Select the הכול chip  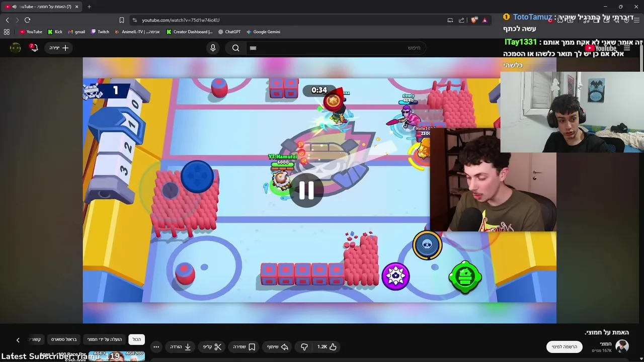click(137, 339)
